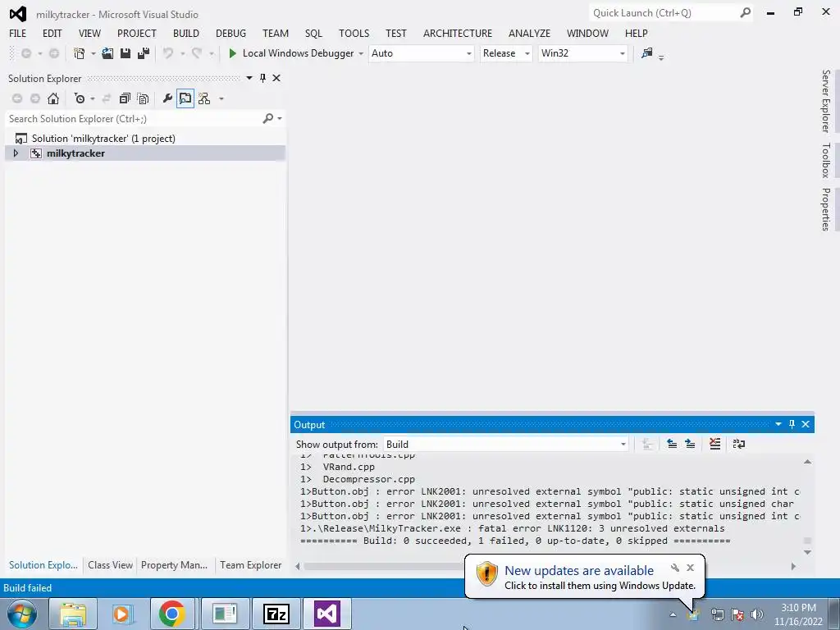The width and height of the screenshot is (840, 630).
Task: Open the ARCHITECTURE menu
Action: coord(458,33)
